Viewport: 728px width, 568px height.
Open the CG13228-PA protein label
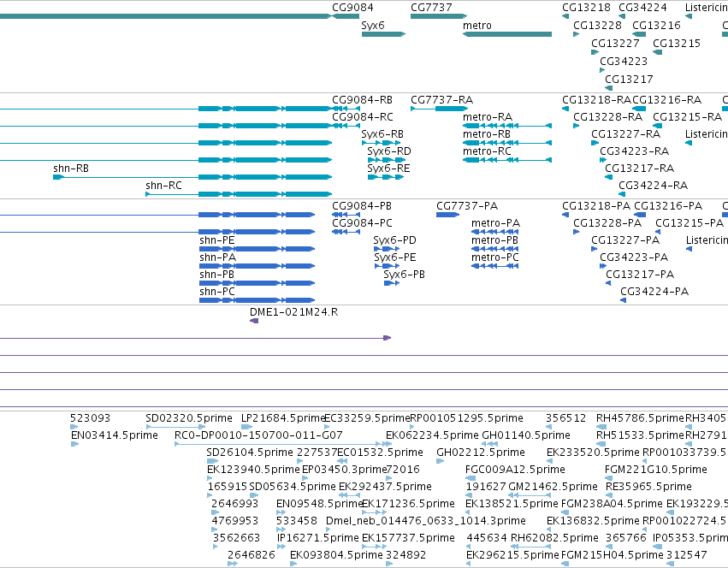(x=607, y=223)
